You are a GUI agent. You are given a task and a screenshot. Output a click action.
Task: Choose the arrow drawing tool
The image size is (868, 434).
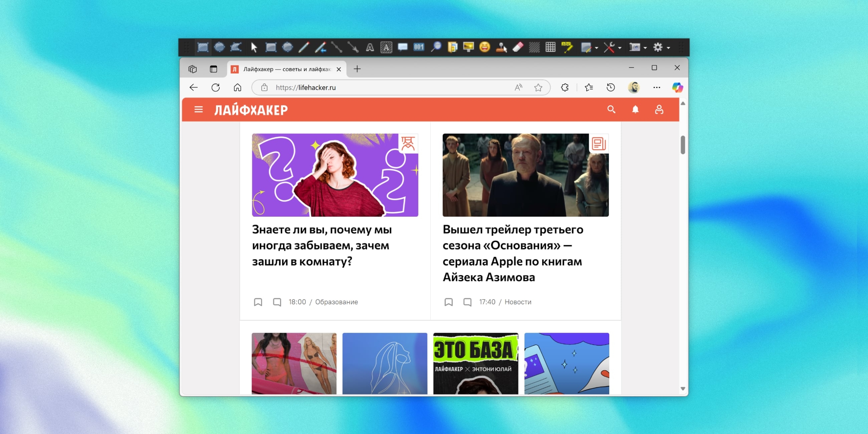pos(353,47)
